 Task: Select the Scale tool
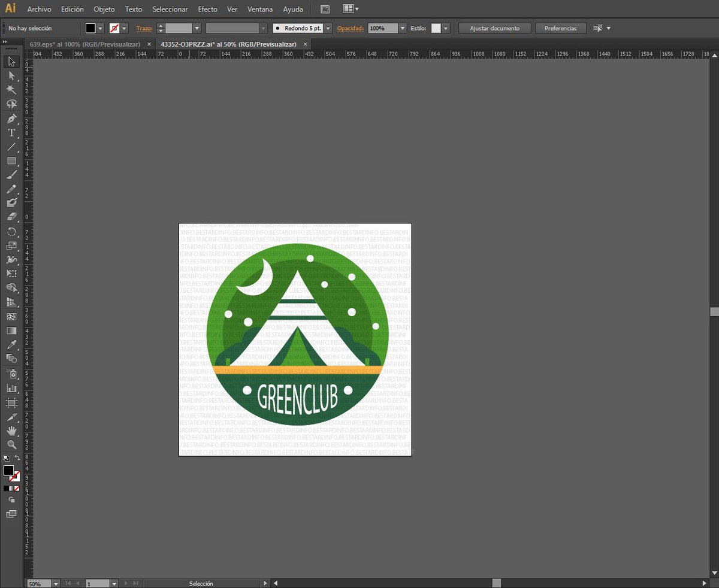coord(11,246)
